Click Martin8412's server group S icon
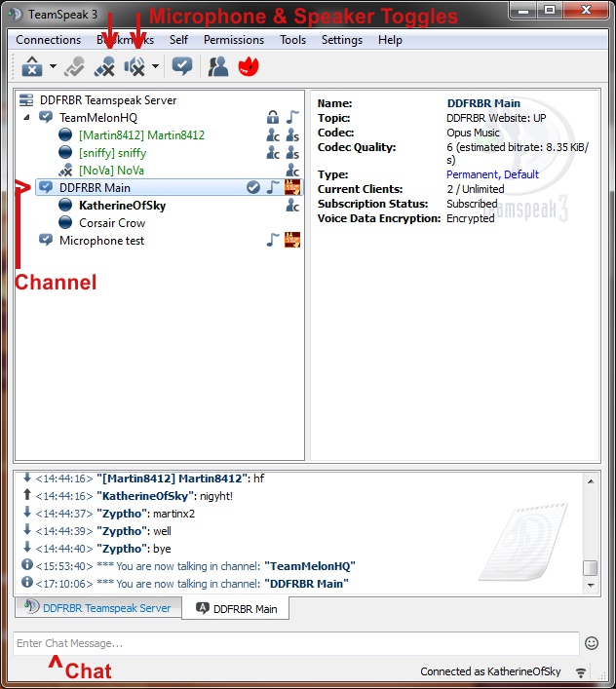This screenshot has height=689, width=616. point(292,134)
